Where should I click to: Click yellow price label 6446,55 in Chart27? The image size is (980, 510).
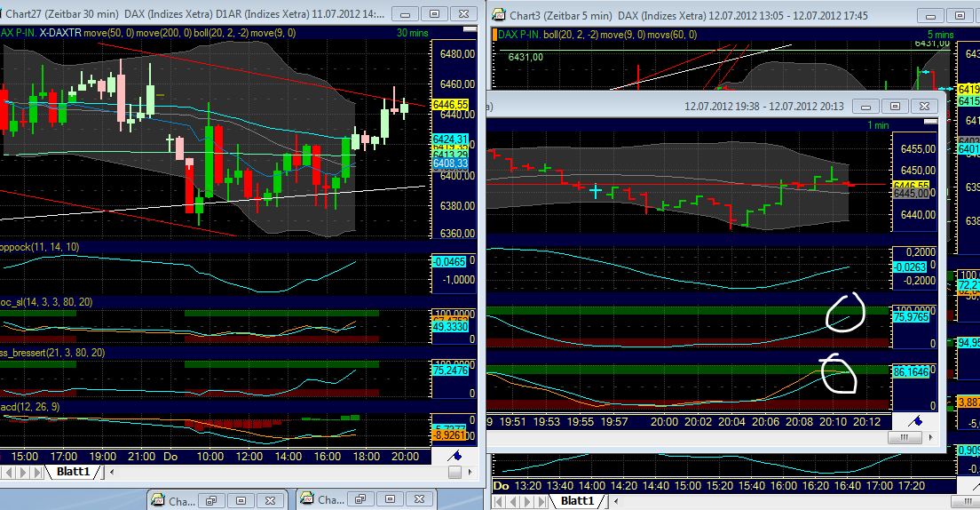(x=450, y=105)
